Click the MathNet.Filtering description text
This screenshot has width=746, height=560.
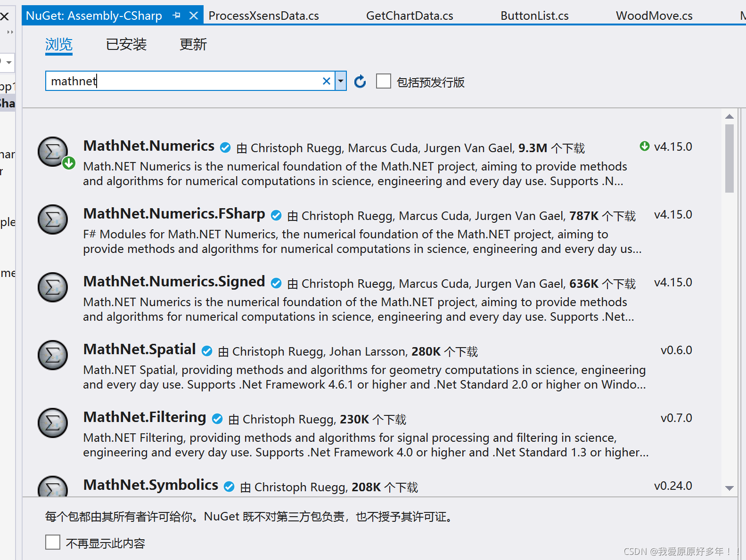coord(366,445)
